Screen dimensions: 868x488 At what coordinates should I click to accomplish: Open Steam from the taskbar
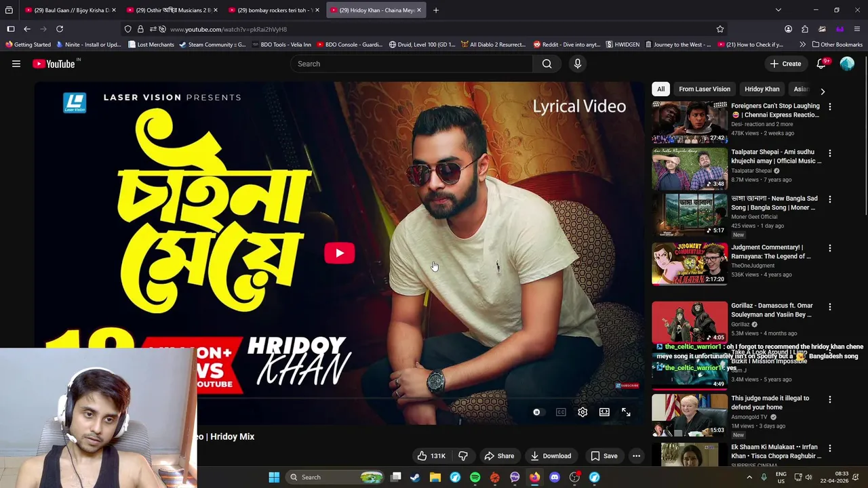tap(415, 477)
